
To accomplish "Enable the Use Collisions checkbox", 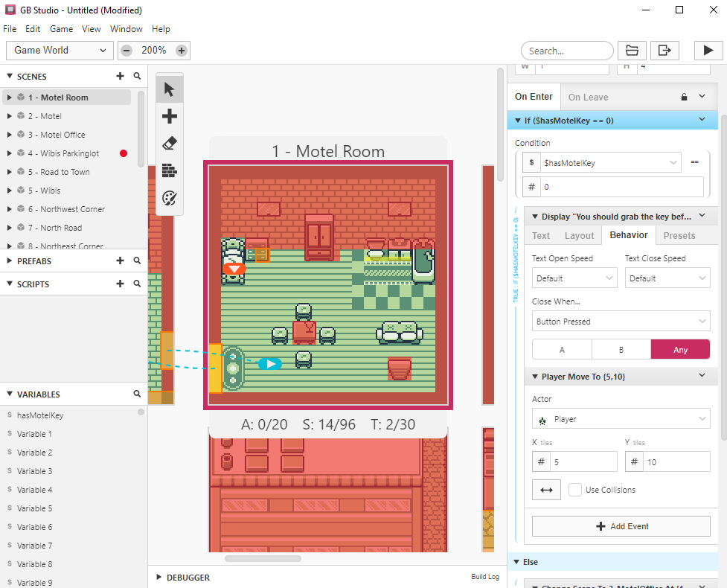I will coord(575,490).
